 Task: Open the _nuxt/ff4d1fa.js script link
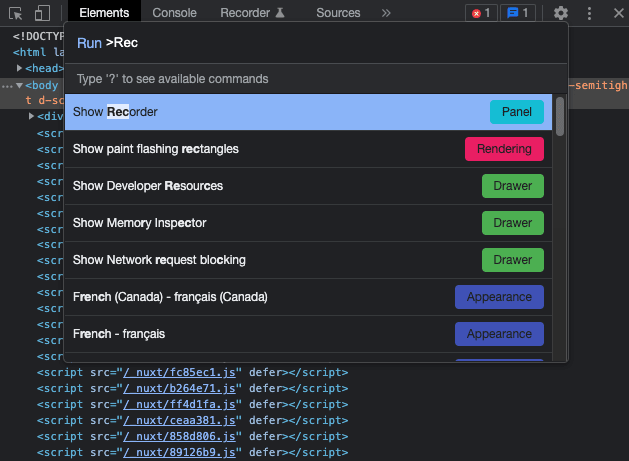point(179,405)
